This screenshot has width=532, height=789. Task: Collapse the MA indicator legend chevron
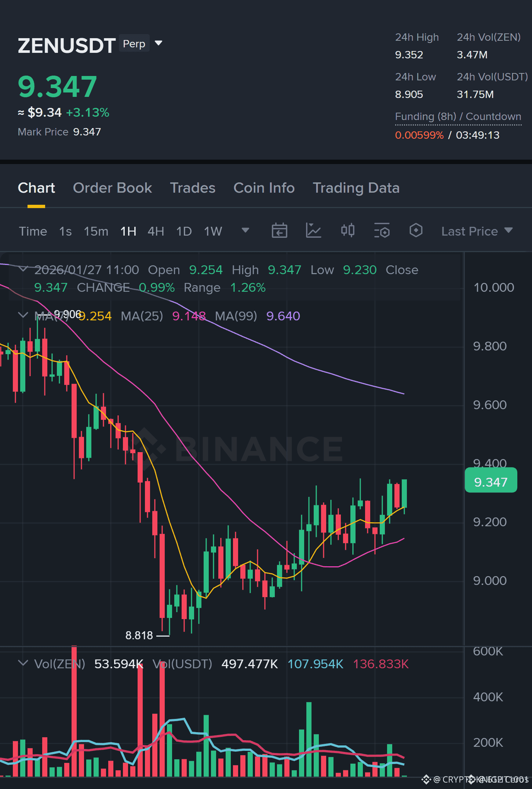tap(23, 315)
